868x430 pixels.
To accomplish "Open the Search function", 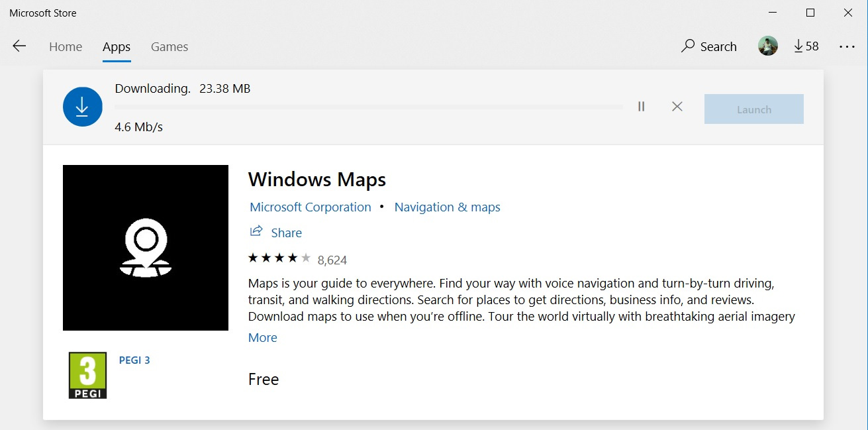I will pos(708,46).
